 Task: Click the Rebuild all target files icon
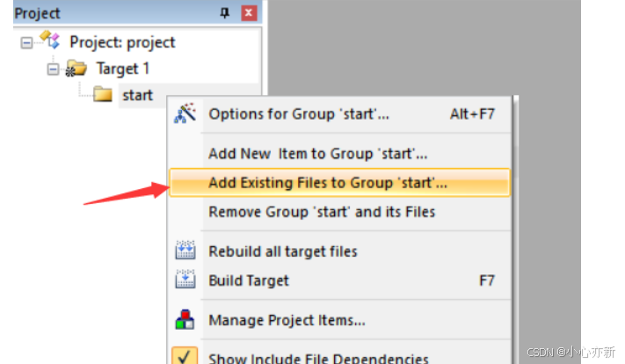[185, 251]
